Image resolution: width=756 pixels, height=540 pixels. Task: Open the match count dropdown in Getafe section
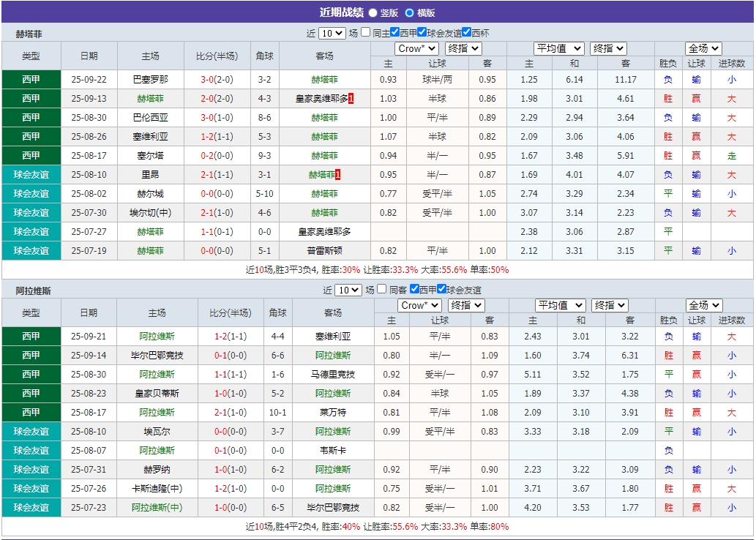pos(331,31)
